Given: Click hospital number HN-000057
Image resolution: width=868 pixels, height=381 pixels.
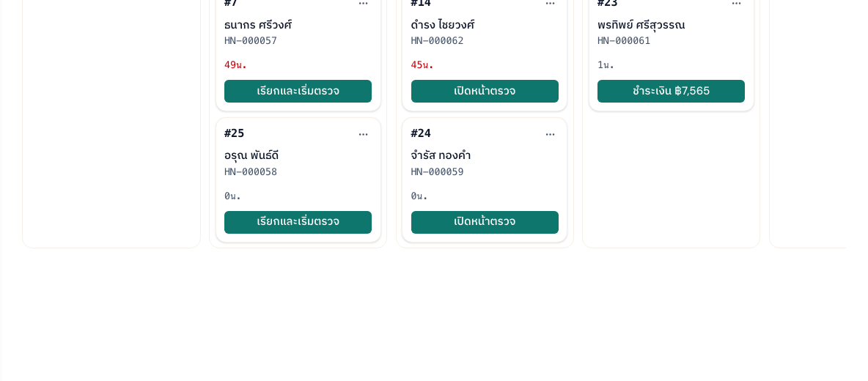Looking at the screenshot, I should coord(251,41).
